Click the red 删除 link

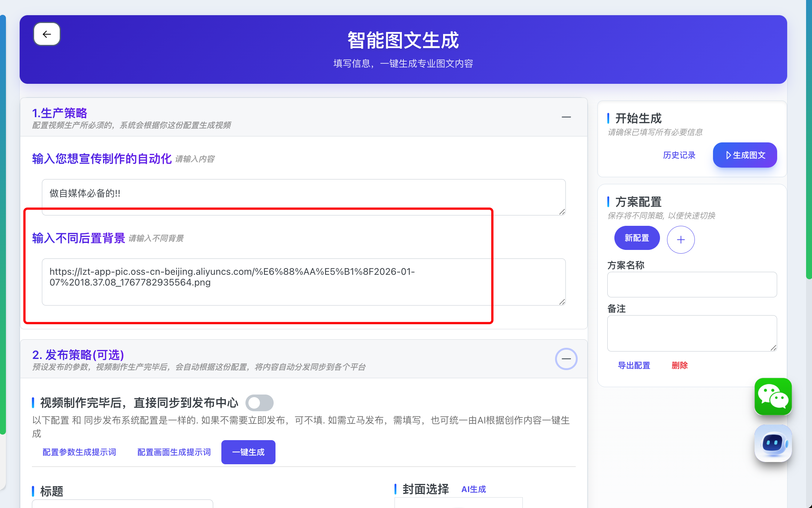point(680,365)
